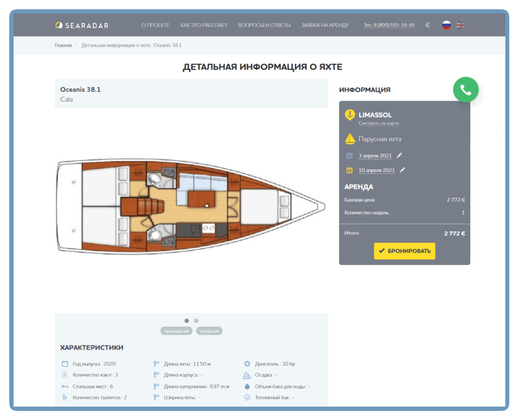Click the следующая slide button
Viewport: 522px width, 420px height.
[209, 331]
